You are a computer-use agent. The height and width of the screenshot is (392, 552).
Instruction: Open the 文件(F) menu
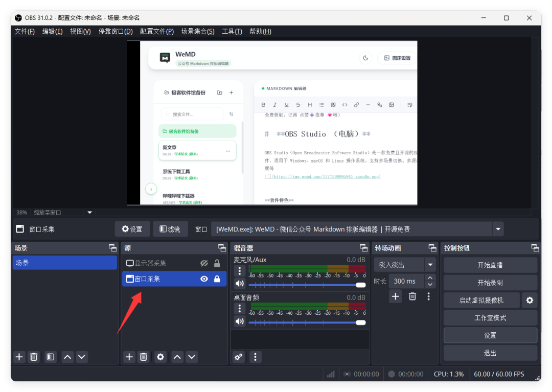coord(25,31)
